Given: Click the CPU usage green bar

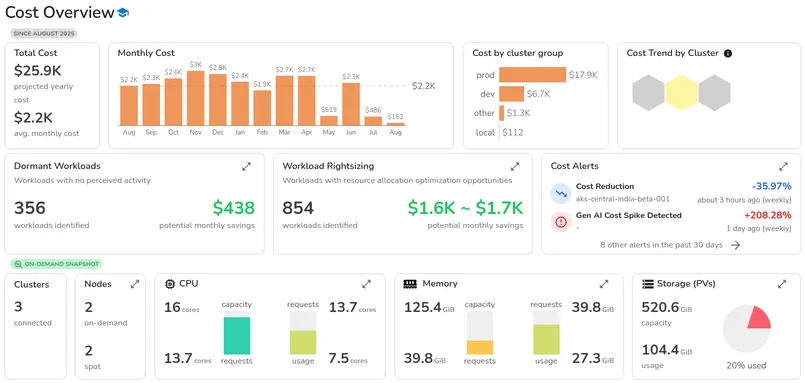Looking at the screenshot, I should (x=303, y=342).
